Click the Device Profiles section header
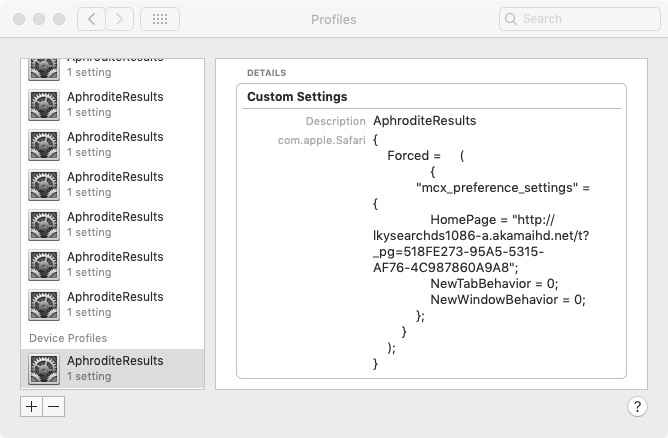 (x=68, y=338)
